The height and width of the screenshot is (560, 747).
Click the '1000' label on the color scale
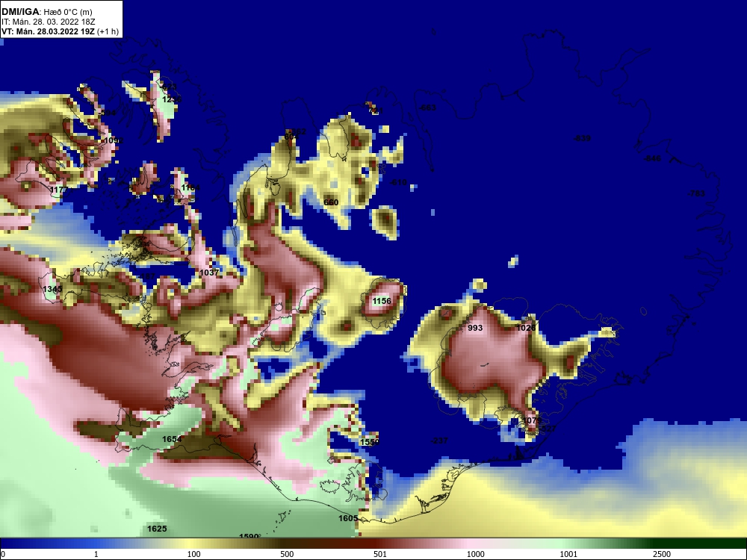pos(476,554)
